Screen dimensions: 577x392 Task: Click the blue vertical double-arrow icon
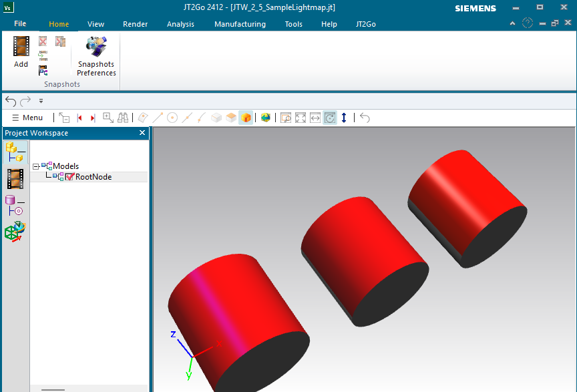344,118
